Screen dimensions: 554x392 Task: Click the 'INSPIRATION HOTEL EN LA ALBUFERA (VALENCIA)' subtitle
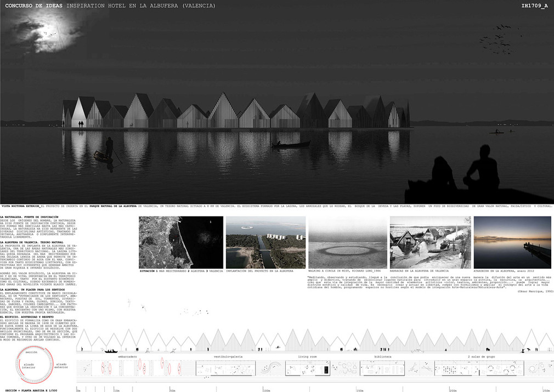140,5
